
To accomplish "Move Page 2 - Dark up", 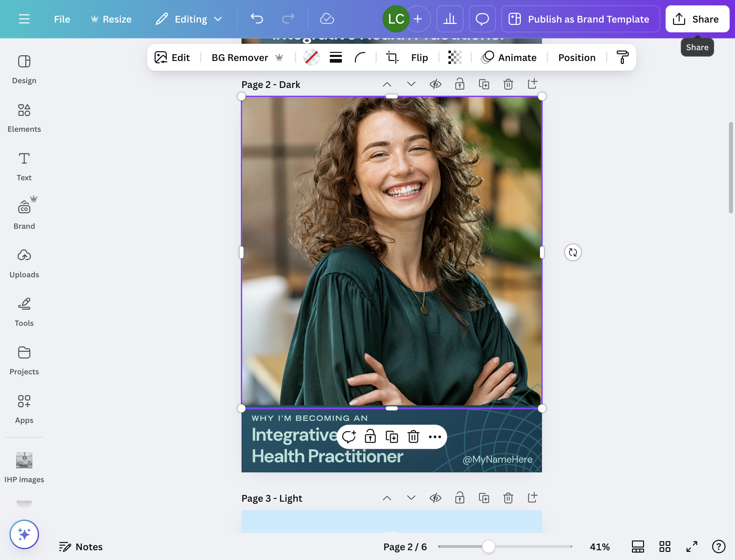I will point(387,84).
